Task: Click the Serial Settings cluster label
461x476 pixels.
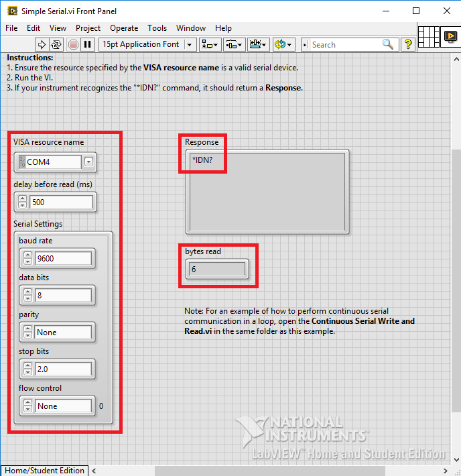Action: point(38,224)
